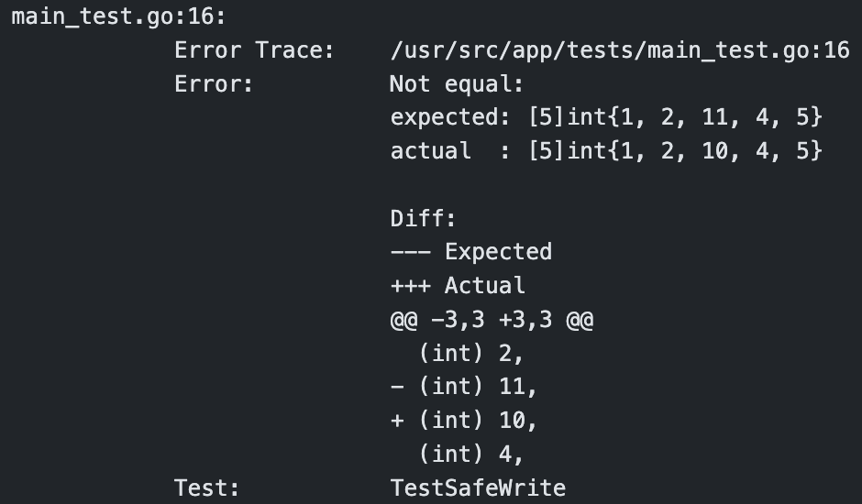Click the (int) 4, context line

click(470, 454)
